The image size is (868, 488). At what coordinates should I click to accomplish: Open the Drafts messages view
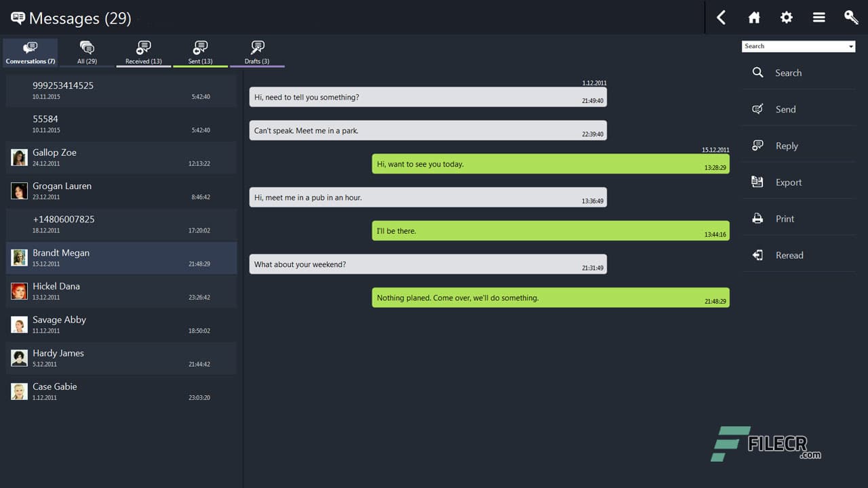257,52
